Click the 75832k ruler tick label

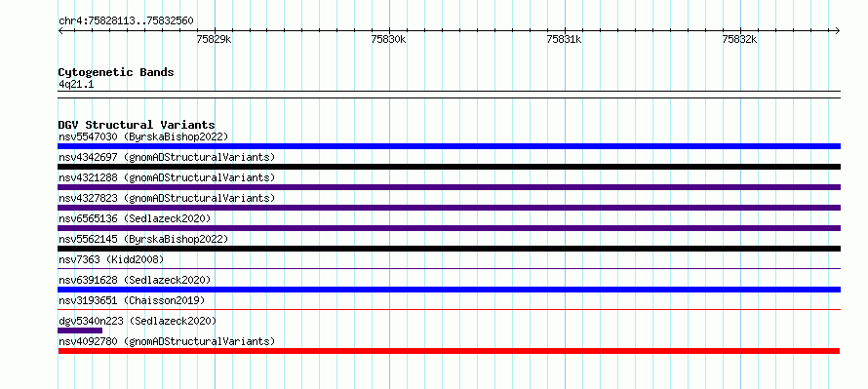tap(739, 39)
